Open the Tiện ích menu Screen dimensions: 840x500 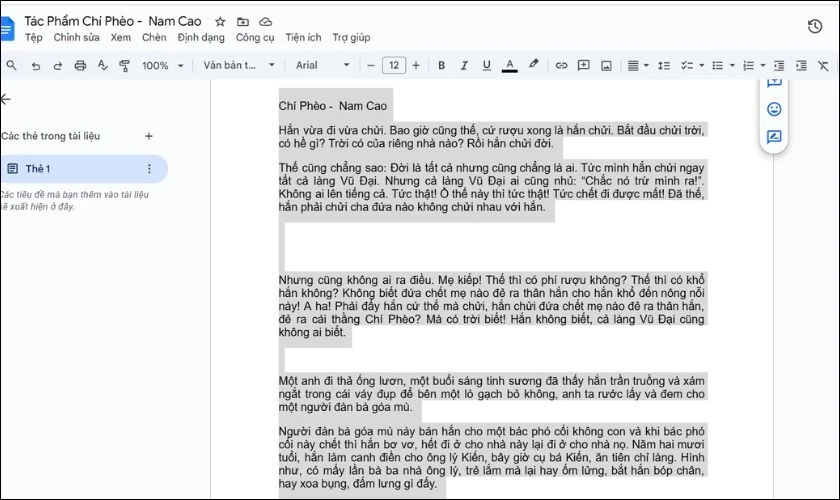pos(303,38)
